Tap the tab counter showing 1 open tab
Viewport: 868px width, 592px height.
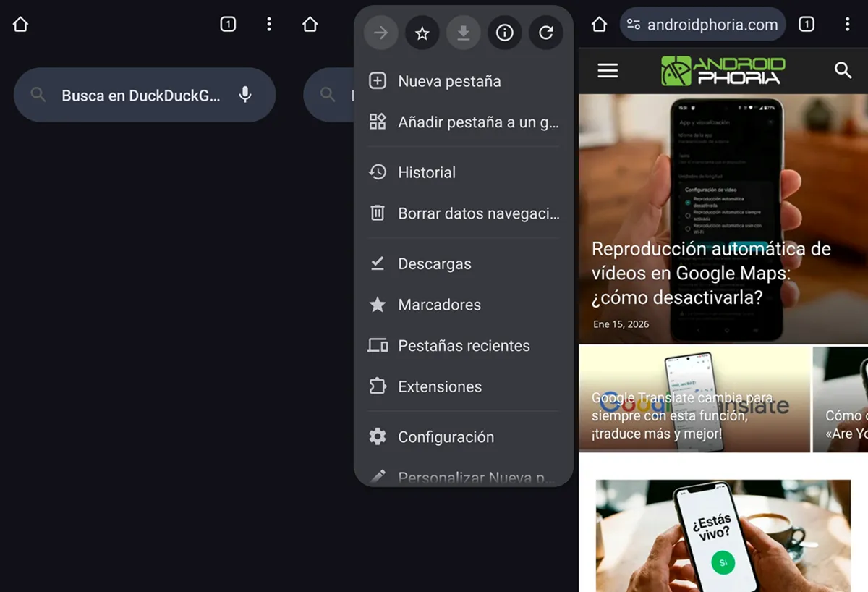(806, 24)
